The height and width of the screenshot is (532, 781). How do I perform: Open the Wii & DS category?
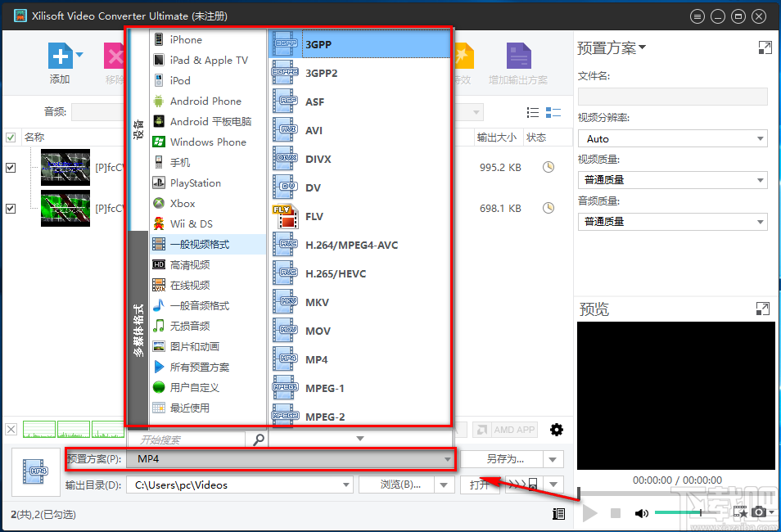point(208,223)
